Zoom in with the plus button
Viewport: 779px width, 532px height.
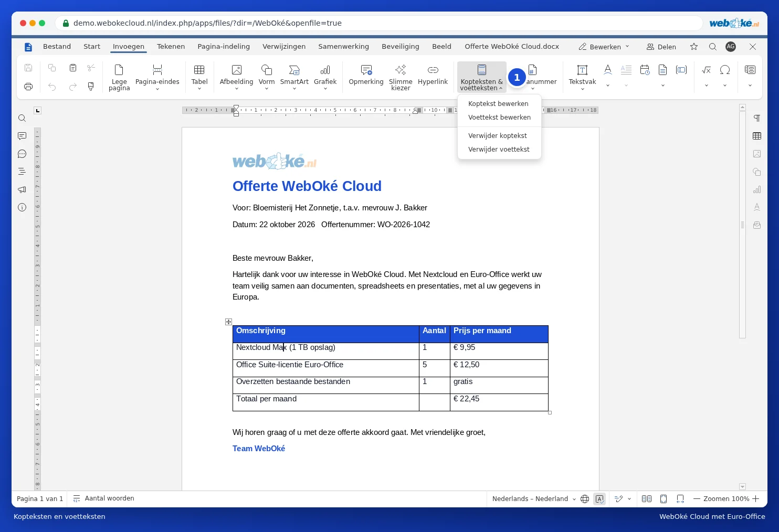pyautogui.click(x=756, y=499)
